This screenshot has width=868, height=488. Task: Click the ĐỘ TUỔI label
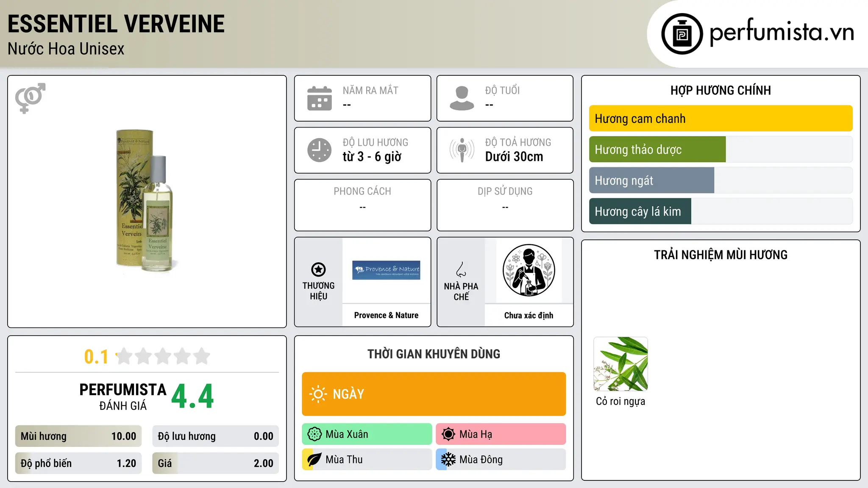[x=502, y=90]
